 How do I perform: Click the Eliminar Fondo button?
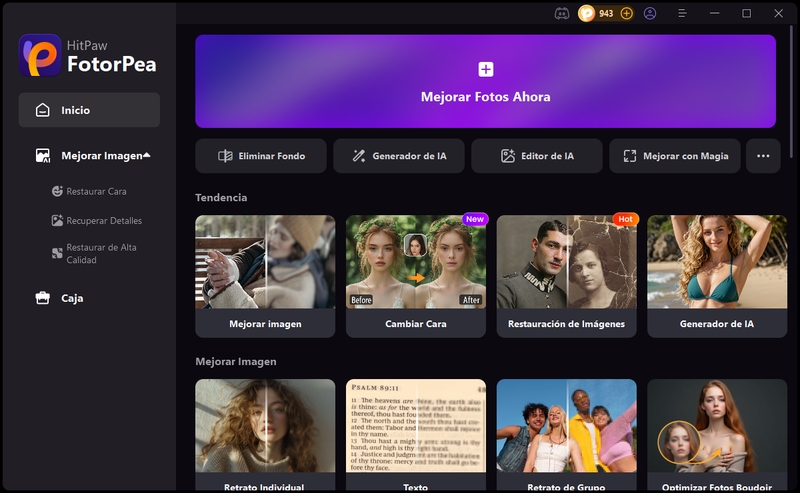coord(260,156)
